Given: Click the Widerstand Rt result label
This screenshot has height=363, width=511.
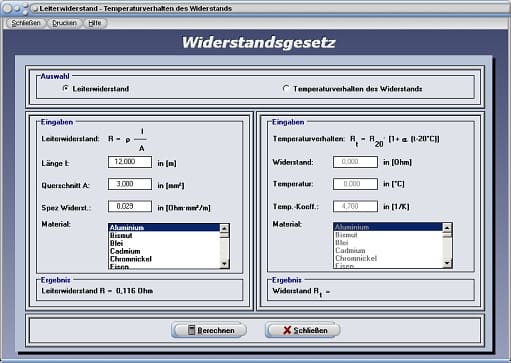Looking at the screenshot, I should point(301,292).
